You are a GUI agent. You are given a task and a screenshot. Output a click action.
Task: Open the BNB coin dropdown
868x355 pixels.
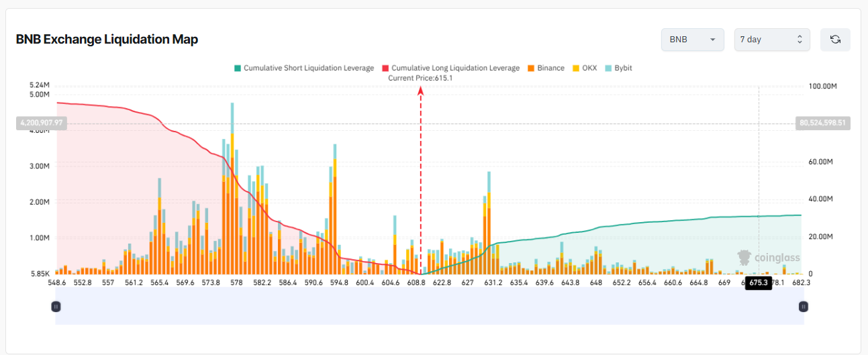coord(692,40)
